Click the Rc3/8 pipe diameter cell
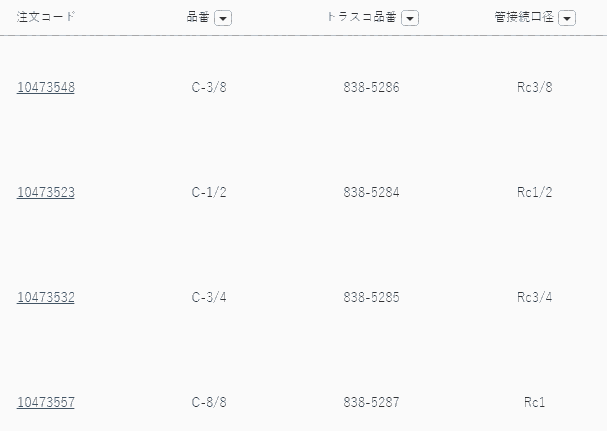Screen dimensions: 607x431 pos(534,87)
